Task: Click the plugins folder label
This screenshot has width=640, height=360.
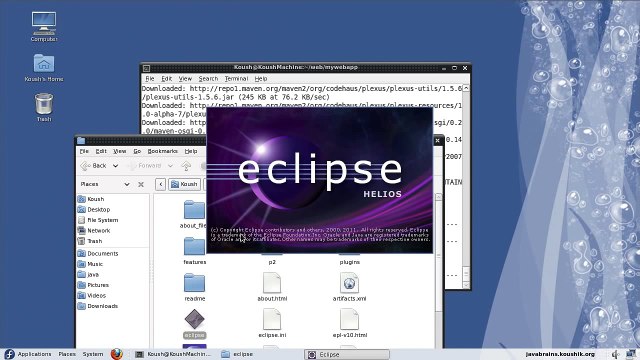Action: click(349, 262)
